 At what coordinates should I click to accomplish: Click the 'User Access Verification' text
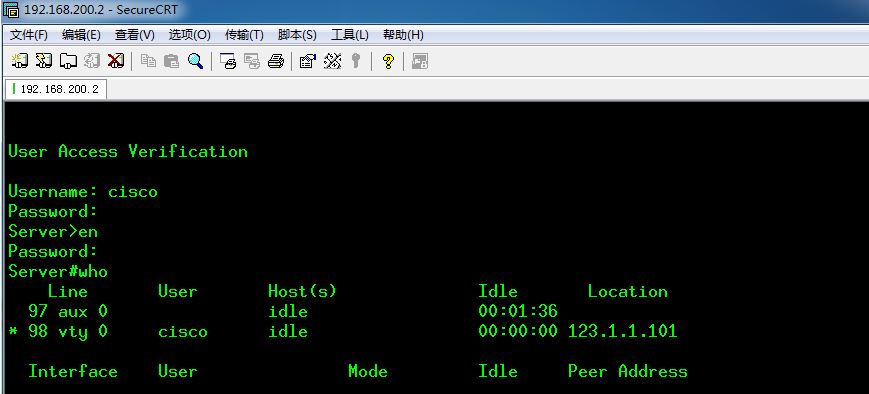(x=128, y=152)
